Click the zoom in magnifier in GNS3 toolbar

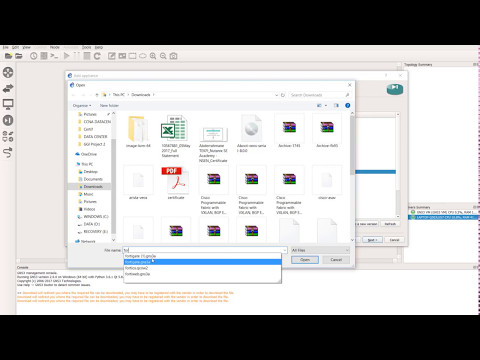(x=153, y=56)
